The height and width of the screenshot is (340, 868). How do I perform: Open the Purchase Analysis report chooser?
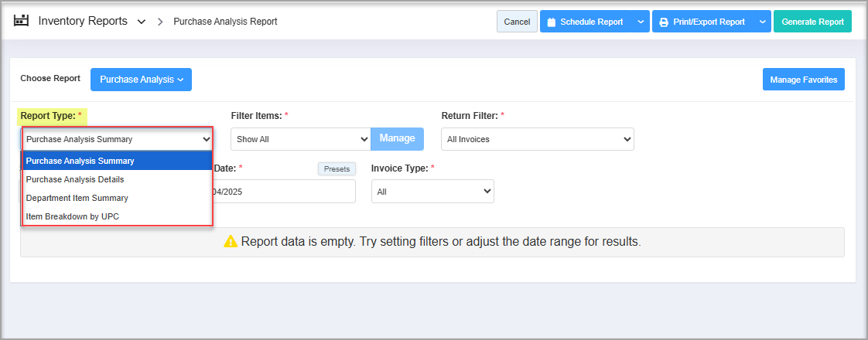click(141, 80)
